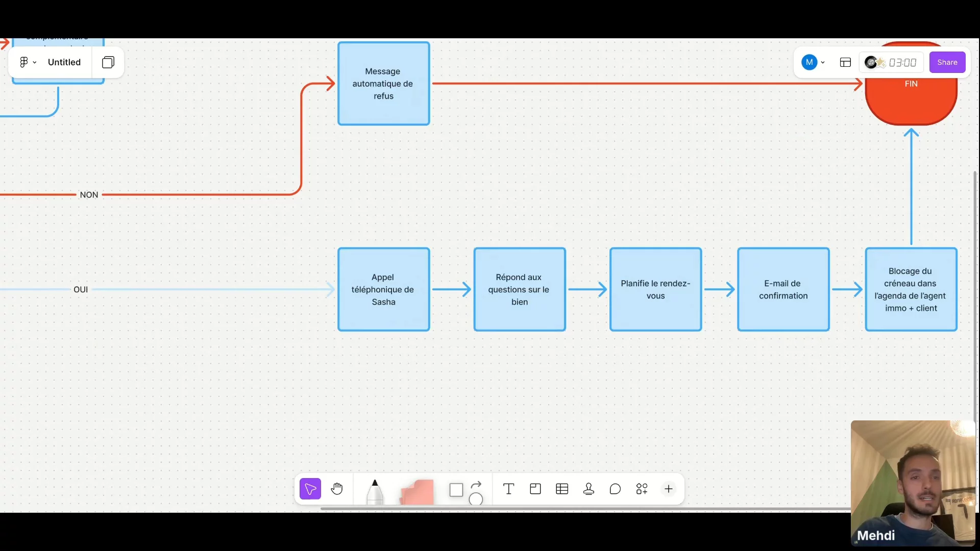Click the purple Share button

click(x=947, y=62)
